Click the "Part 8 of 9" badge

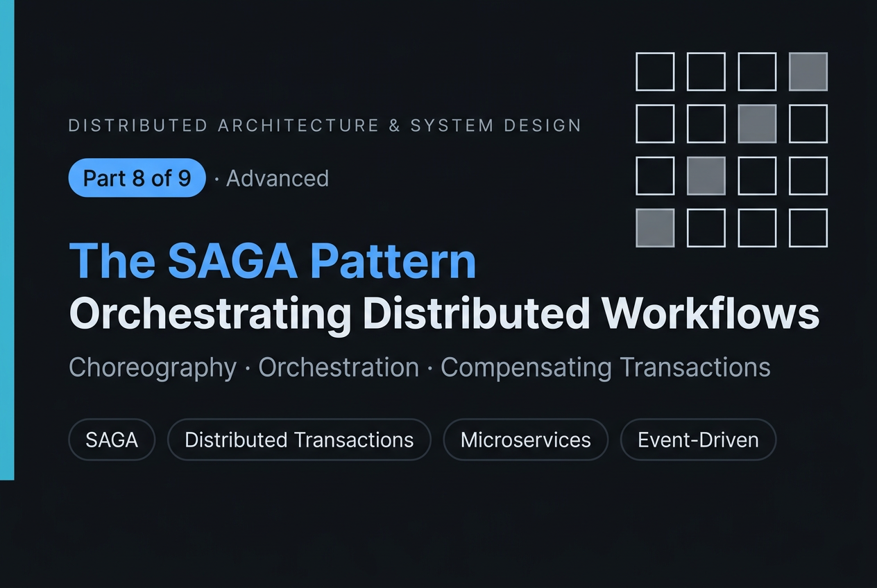point(137,178)
